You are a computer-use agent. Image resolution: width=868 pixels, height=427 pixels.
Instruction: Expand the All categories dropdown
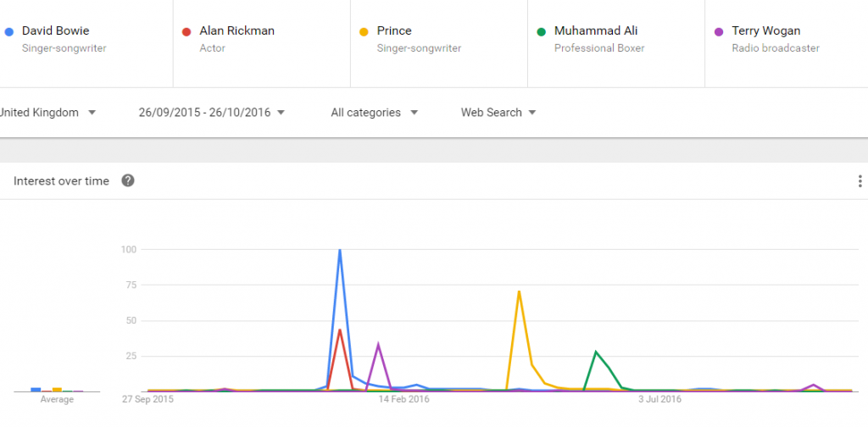pyautogui.click(x=374, y=113)
